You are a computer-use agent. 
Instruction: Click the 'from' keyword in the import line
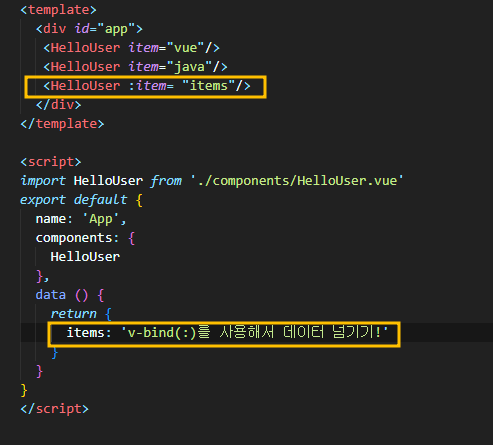pos(166,181)
